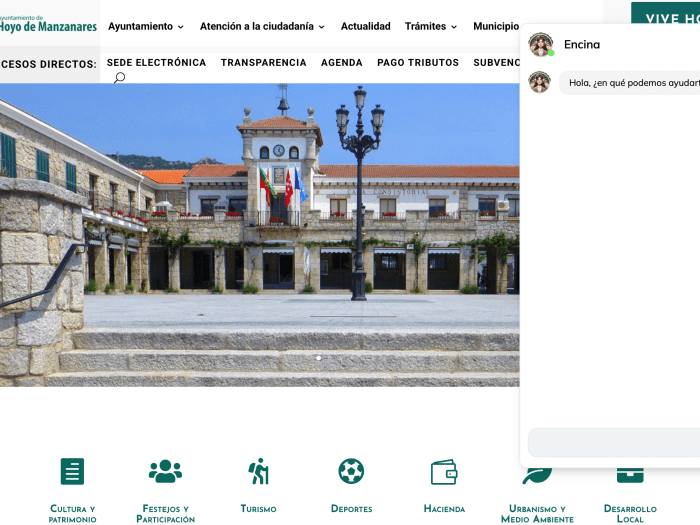700x525 pixels.
Task: Click the Festejos y Participación label
Action: (x=165, y=514)
